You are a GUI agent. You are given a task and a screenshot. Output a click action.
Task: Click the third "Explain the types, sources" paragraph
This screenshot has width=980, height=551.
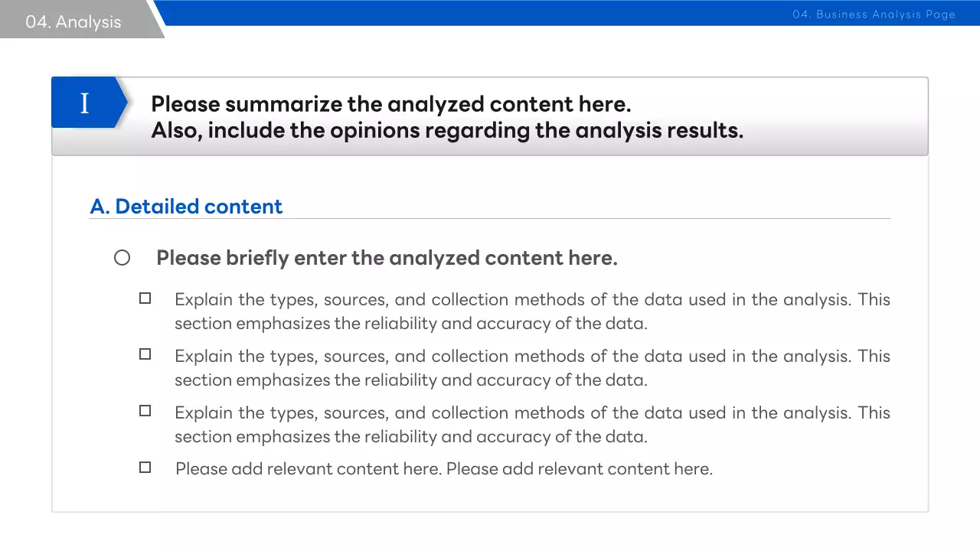coord(532,424)
